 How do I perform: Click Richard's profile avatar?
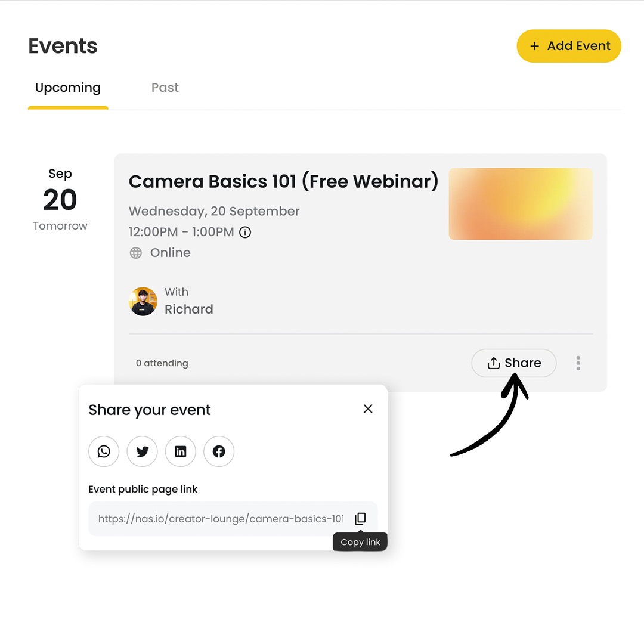[143, 301]
